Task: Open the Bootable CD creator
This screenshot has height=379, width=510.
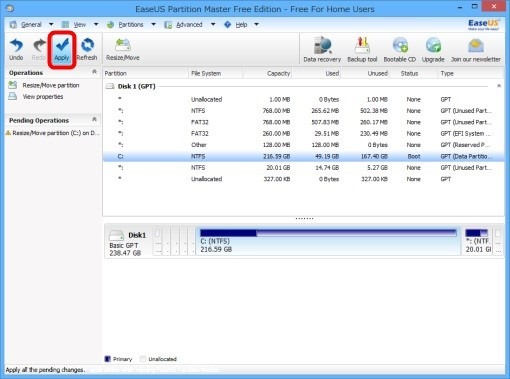Action: coord(400,49)
